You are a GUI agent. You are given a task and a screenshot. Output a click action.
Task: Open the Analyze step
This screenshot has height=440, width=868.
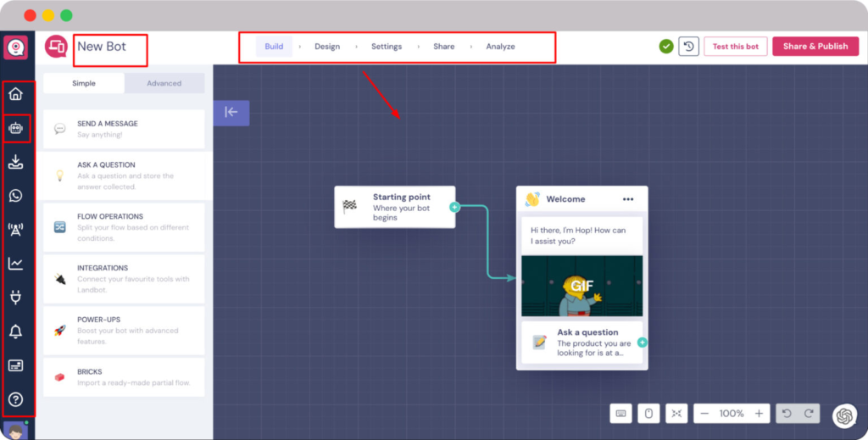[x=500, y=47]
